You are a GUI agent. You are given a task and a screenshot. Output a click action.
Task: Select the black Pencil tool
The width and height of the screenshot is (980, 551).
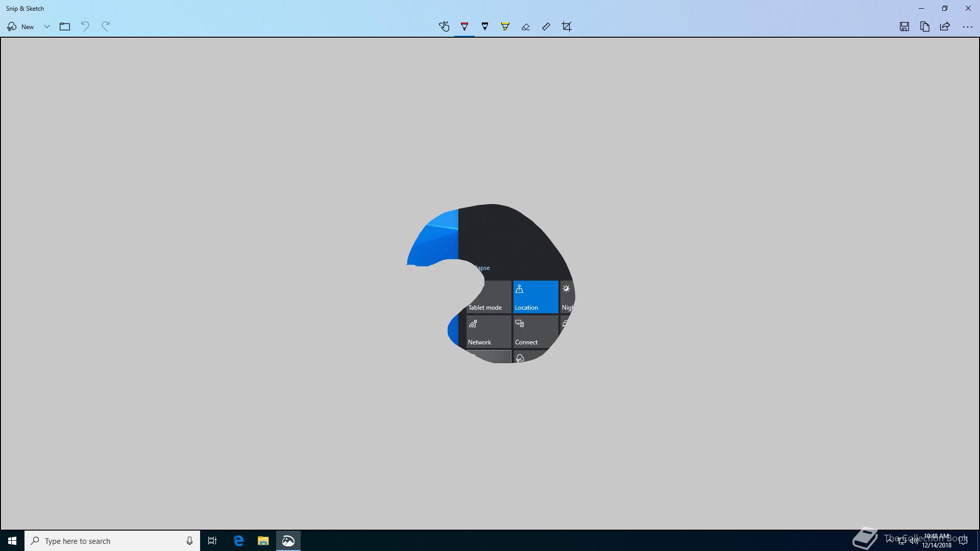[485, 27]
